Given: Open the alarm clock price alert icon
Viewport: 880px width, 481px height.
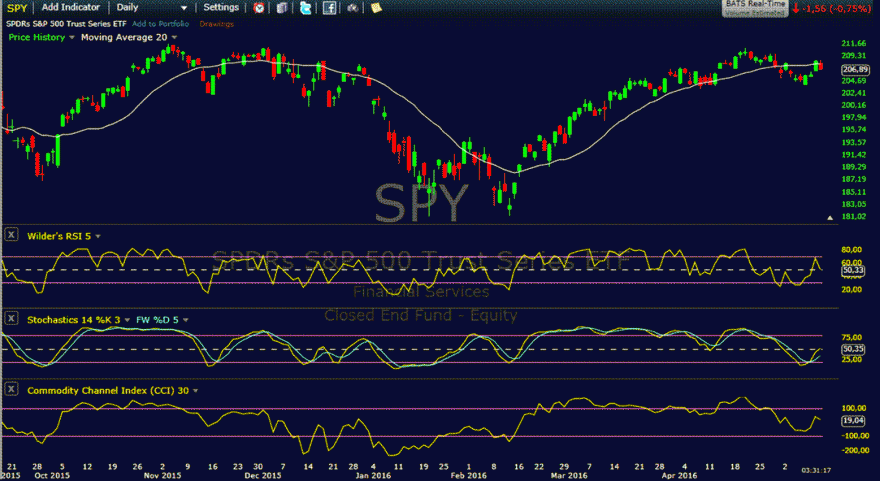Looking at the screenshot, I should tap(259, 8).
